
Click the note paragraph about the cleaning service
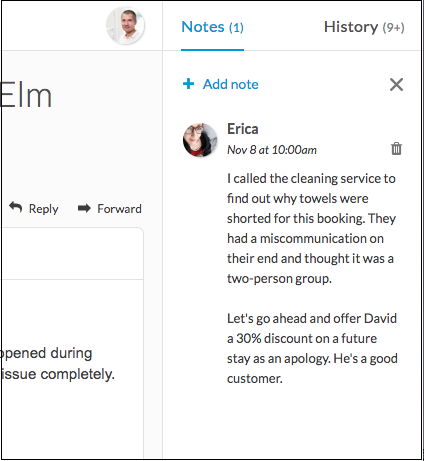312,228
